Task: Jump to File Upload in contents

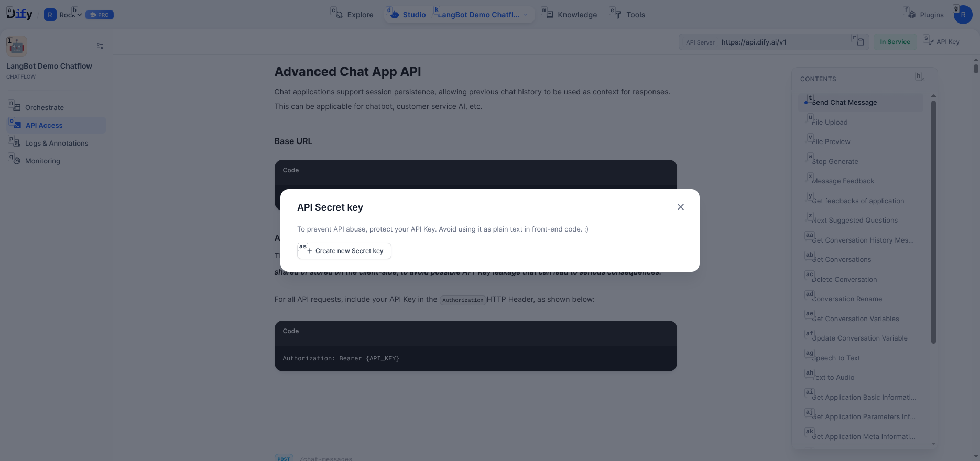Action: coord(830,122)
